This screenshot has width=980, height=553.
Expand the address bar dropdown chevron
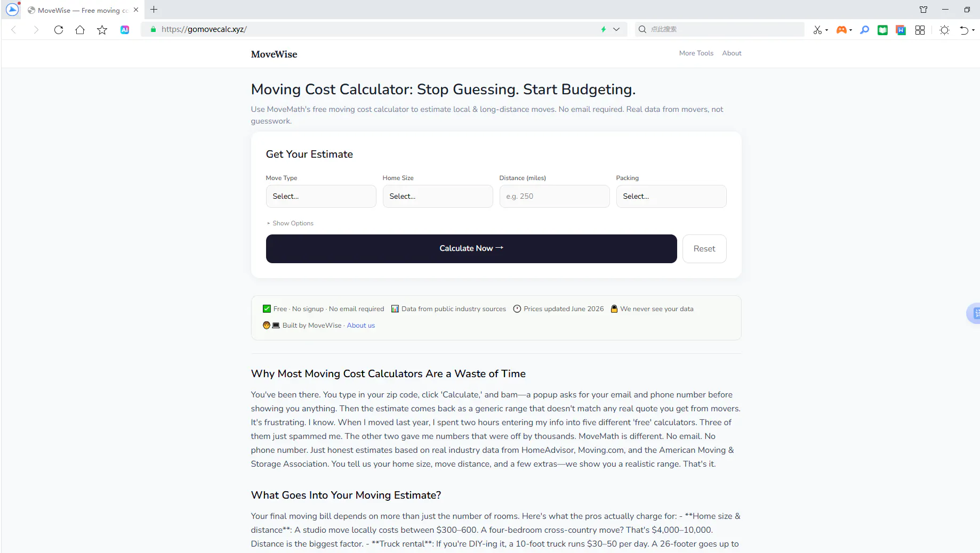click(x=616, y=29)
